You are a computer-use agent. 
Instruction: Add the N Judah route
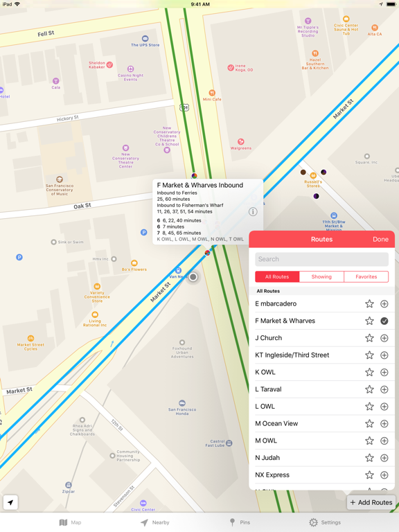coord(384,458)
